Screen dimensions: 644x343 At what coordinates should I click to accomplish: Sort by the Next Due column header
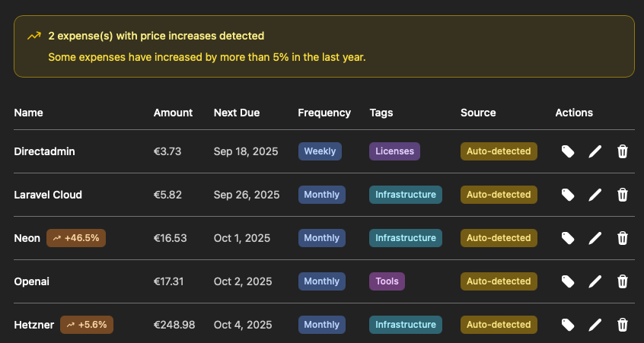pos(237,113)
